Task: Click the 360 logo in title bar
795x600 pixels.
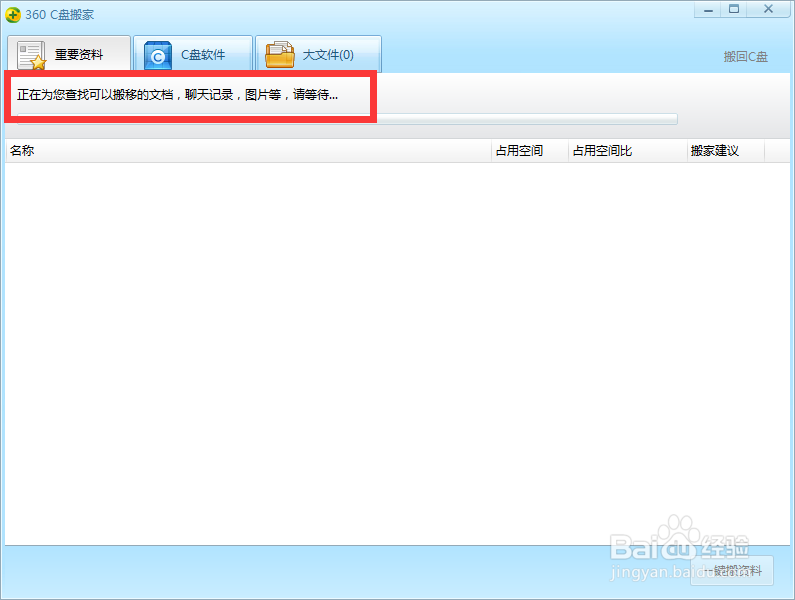Action: coord(13,15)
